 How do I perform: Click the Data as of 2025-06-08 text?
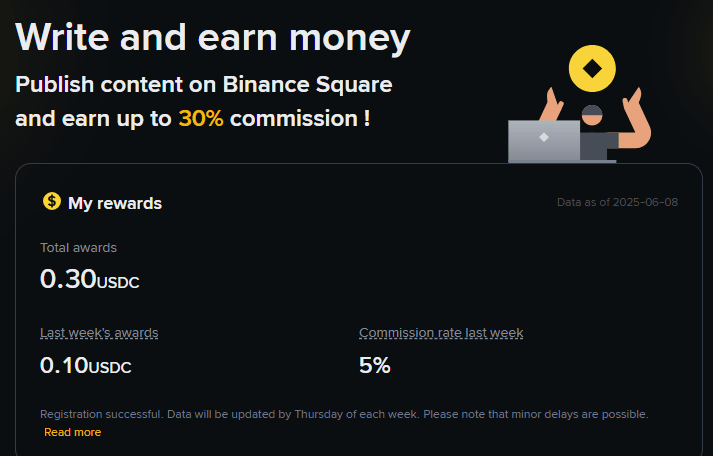[x=617, y=202]
